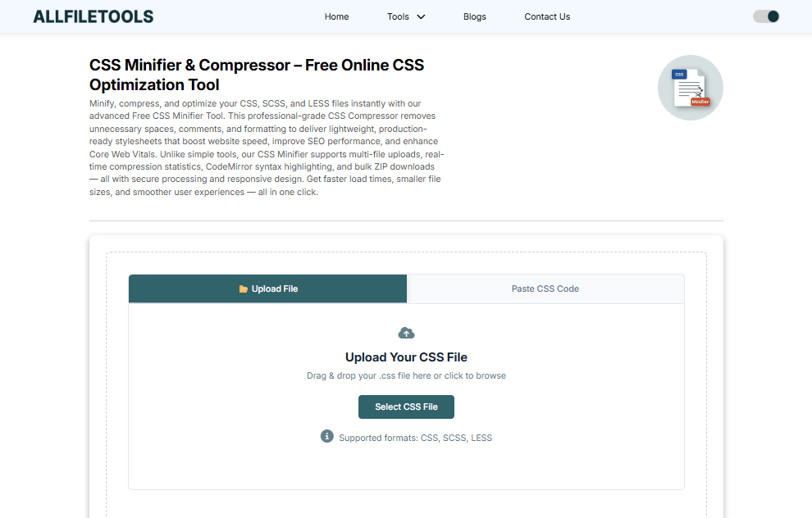The image size is (812, 518).
Task: Click the folder icon in Upload File tab
Action: [243, 289]
